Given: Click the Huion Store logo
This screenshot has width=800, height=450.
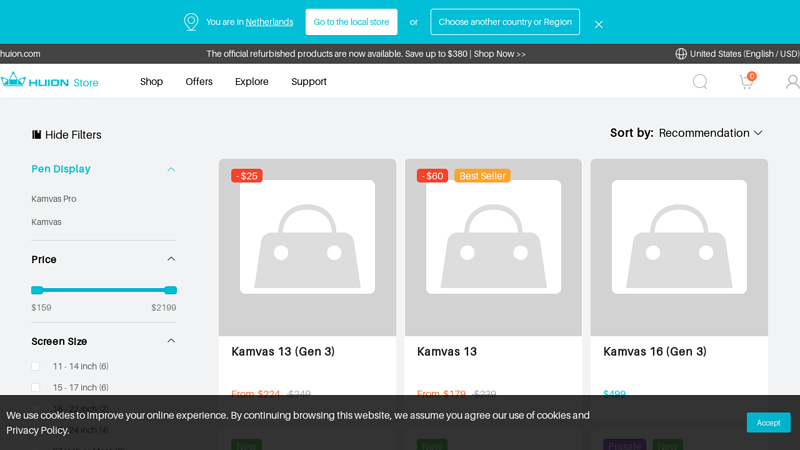Looking at the screenshot, I should (x=50, y=81).
